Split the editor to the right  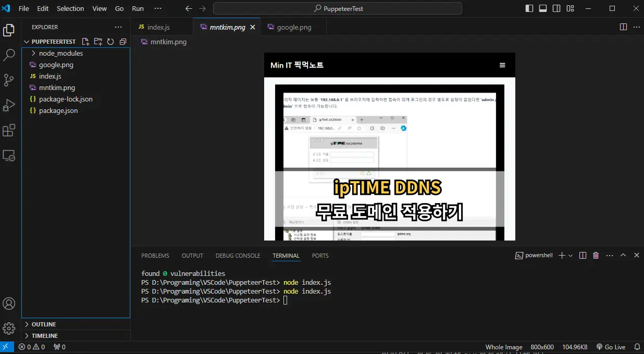coord(623,27)
